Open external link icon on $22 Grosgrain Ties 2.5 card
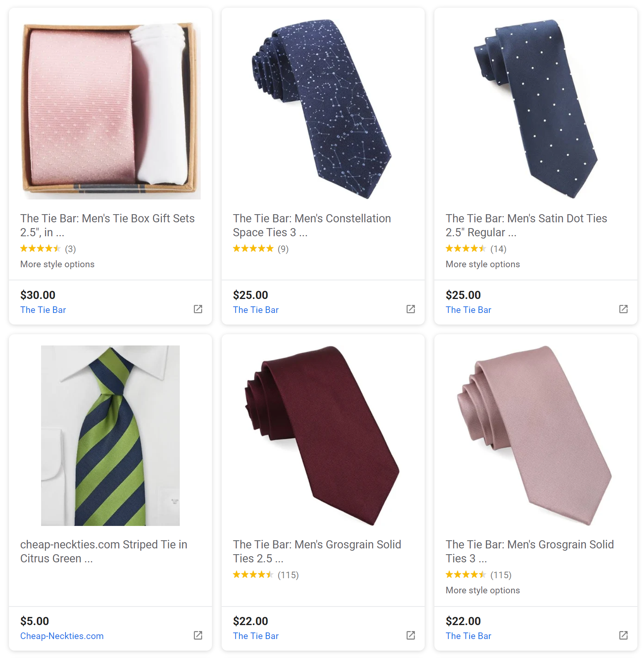The height and width of the screenshot is (658, 644). pyautogui.click(x=411, y=635)
